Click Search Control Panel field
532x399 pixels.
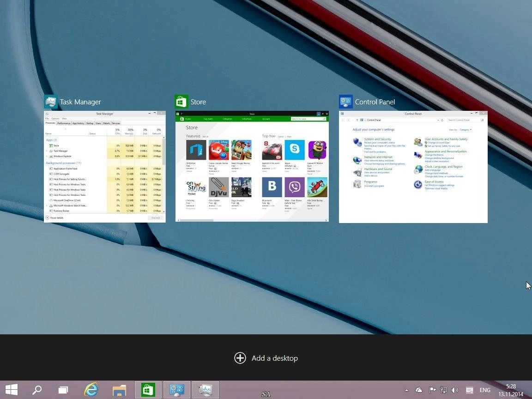465,120
